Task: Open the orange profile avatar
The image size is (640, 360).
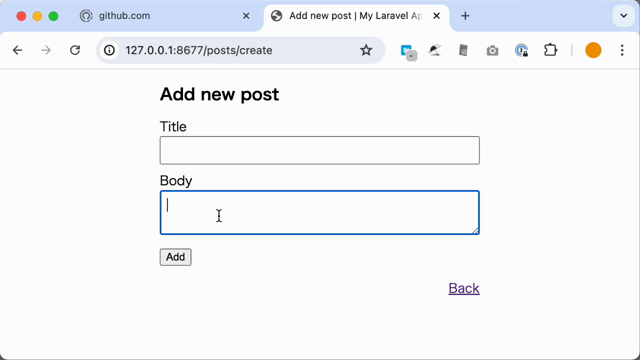Action: tap(593, 50)
